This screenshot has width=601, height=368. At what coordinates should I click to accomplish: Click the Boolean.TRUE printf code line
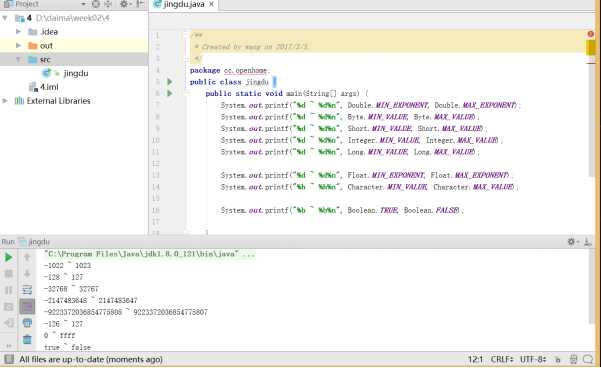[x=342, y=210]
